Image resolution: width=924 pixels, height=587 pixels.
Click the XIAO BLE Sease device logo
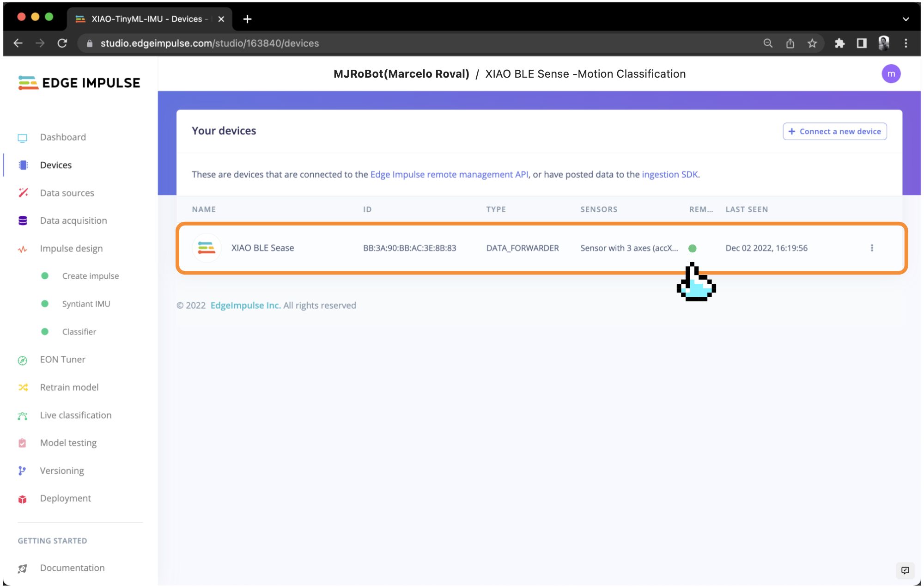tap(207, 248)
